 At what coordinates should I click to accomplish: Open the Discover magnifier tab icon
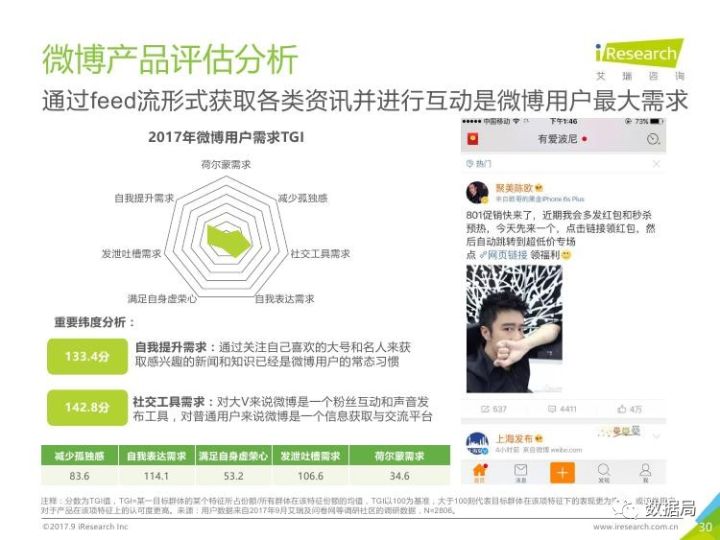coord(604,472)
